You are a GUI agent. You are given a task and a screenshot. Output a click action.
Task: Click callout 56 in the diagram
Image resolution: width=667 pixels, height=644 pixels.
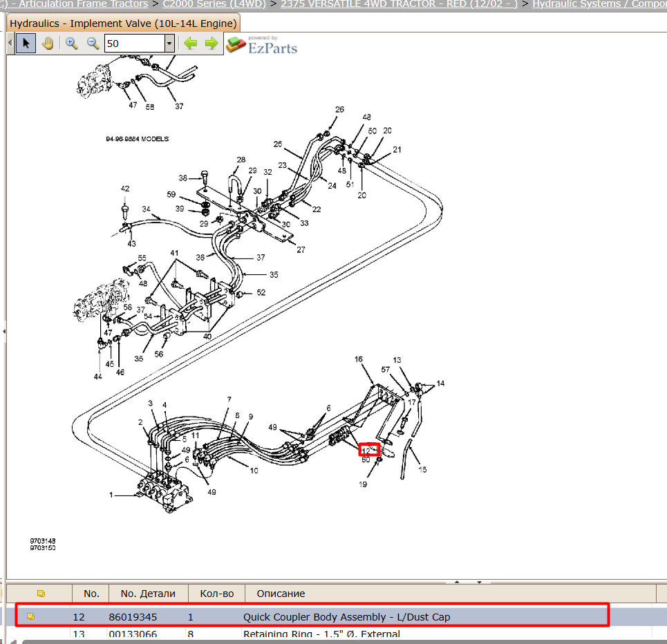coord(159,354)
